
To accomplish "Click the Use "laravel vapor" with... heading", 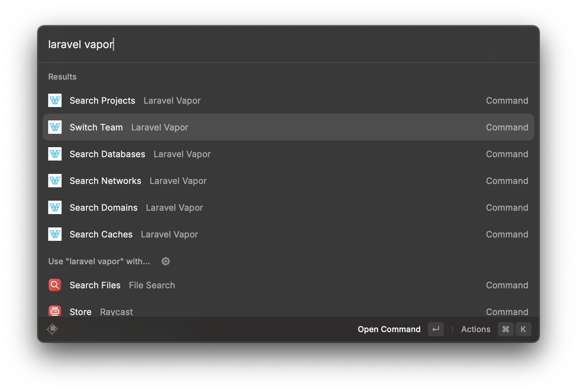I will coord(99,261).
